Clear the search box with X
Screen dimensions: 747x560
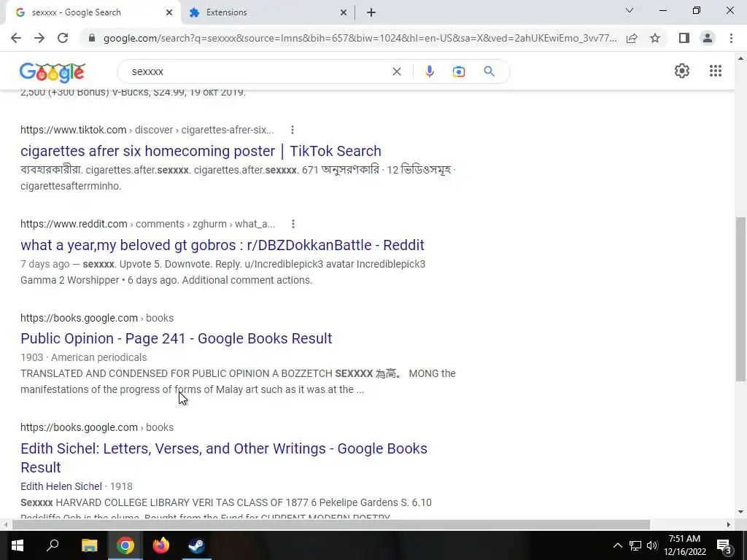click(x=396, y=71)
